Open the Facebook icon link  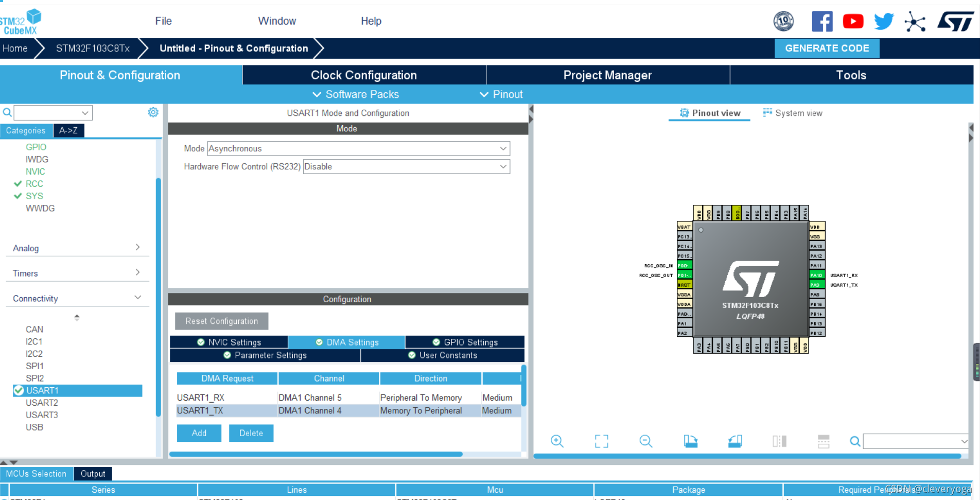822,21
